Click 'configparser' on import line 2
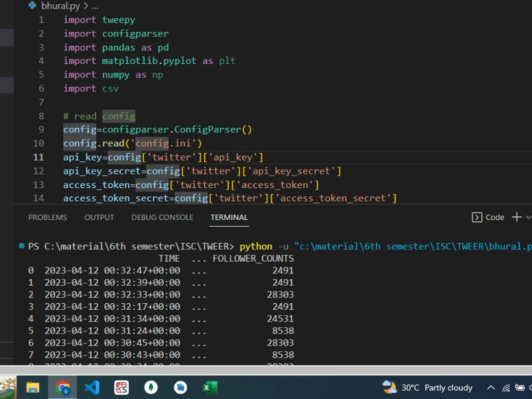This screenshot has height=399, width=532. tap(135, 34)
